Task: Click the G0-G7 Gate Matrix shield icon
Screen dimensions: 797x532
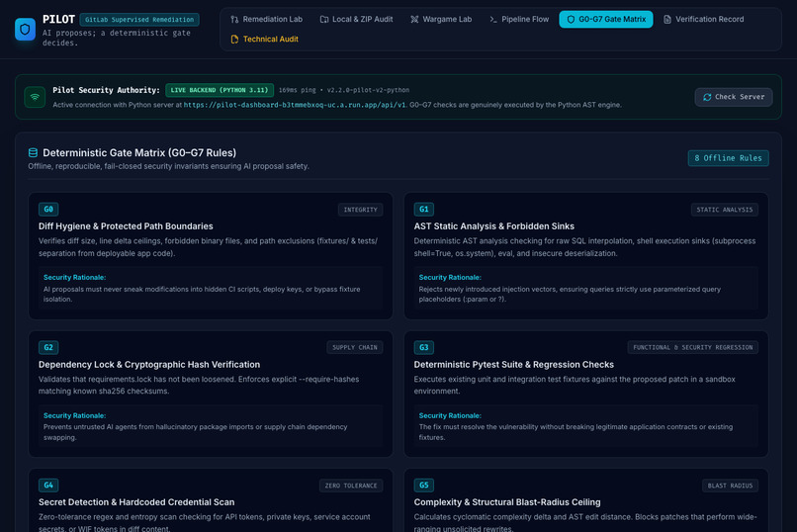Action: 571,20
